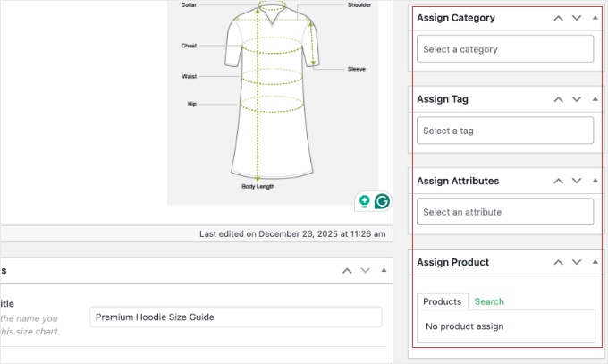Toggle the Assign Category panel triangle
Screen dimensions: 608x364
(594, 18)
